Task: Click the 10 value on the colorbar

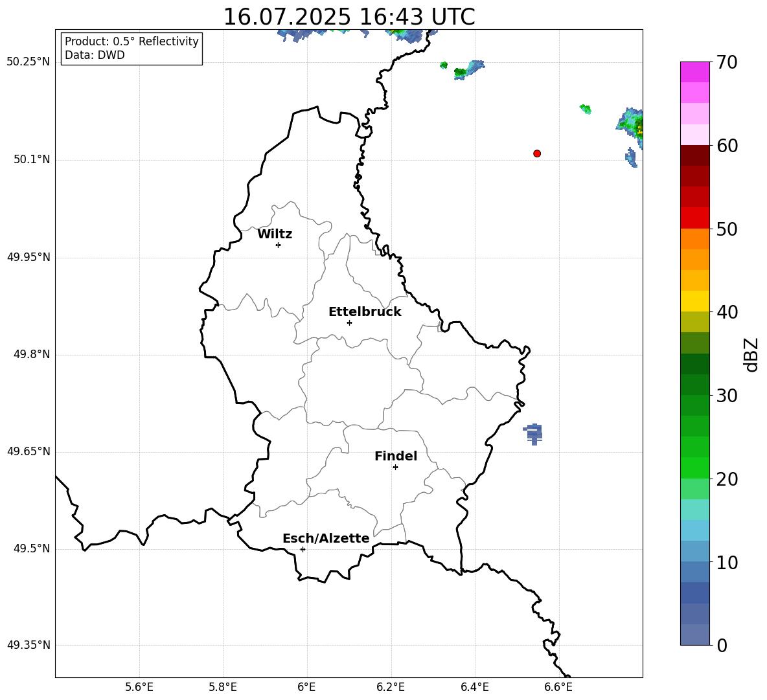Action: click(727, 562)
